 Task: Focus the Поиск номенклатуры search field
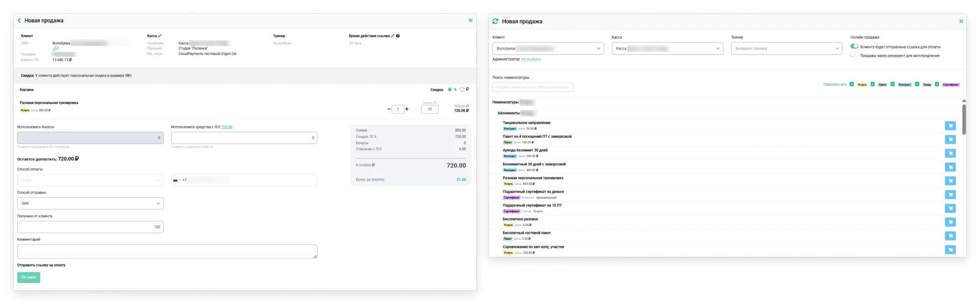pyautogui.click(x=533, y=87)
